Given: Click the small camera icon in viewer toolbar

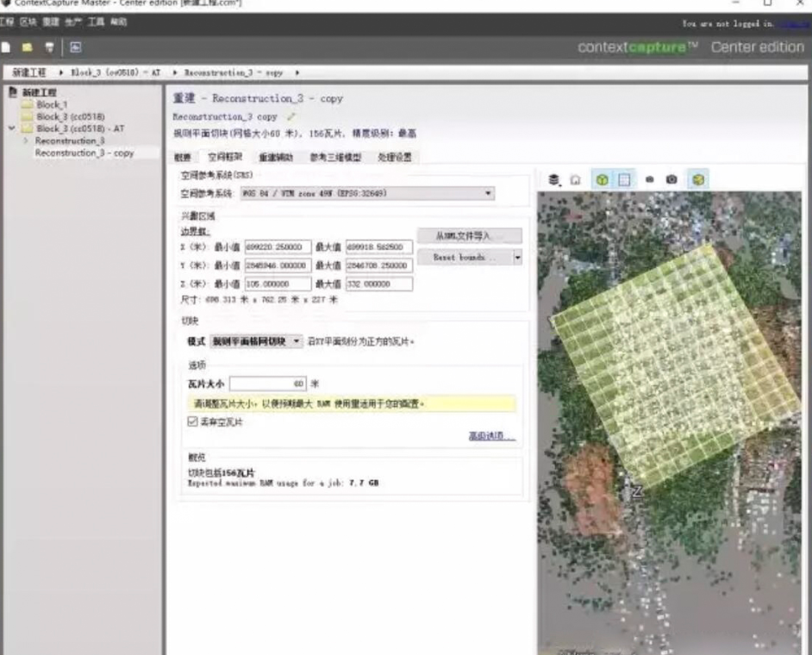Looking at the screenshot, I should point(649,179).
